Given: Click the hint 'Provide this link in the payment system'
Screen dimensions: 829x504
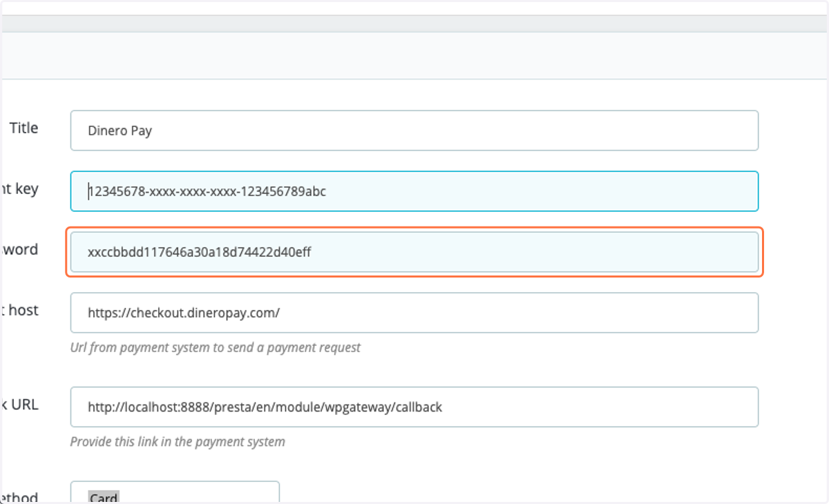Looking at the screenshot, I should click(178, 441).
